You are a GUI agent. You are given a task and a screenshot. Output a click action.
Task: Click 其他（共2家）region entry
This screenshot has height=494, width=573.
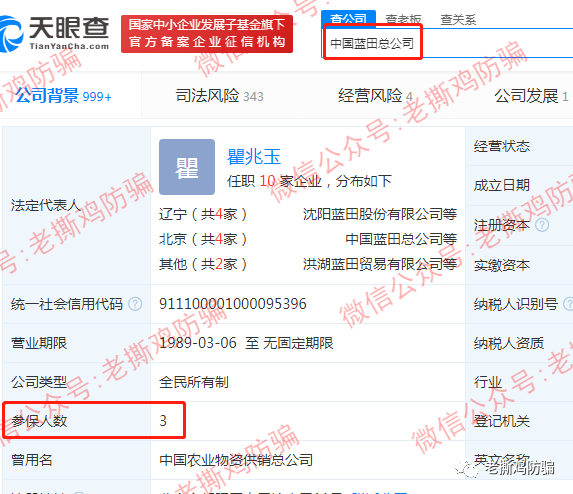[x=203, y=264]
